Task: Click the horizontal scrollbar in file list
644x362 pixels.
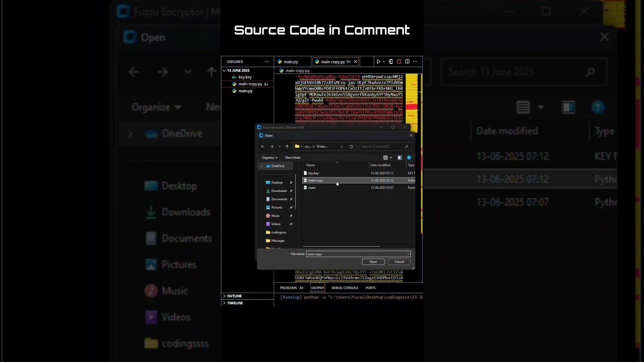Action: (x=342, y=247)
